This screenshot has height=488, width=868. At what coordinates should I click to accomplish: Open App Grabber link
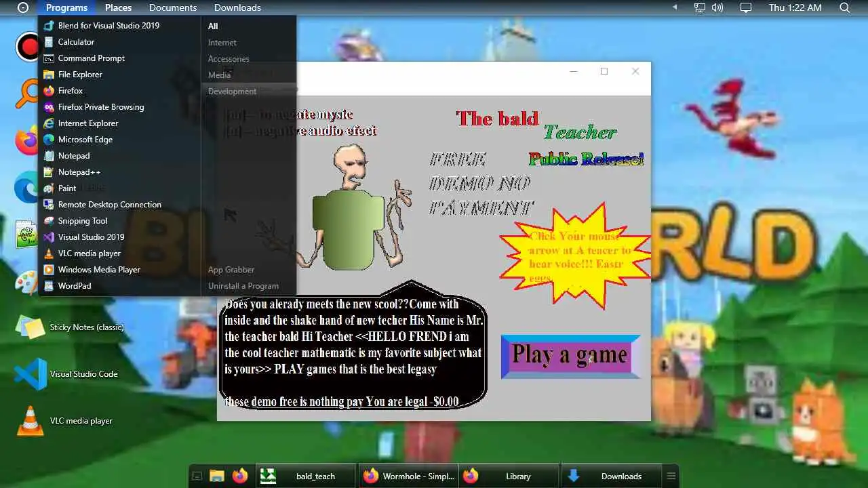(231, 270)
